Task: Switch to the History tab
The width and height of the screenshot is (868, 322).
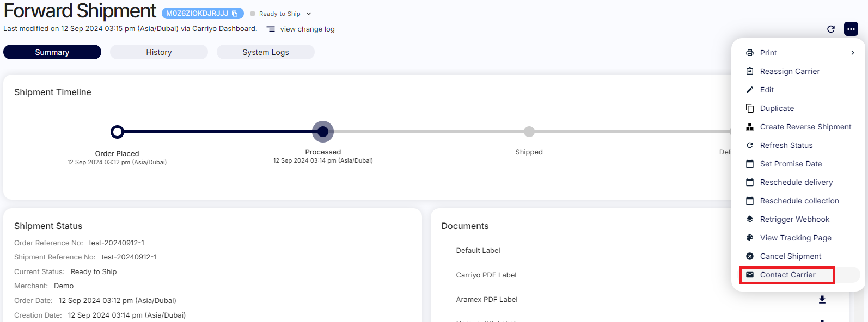Action: (x=158, y=52)
